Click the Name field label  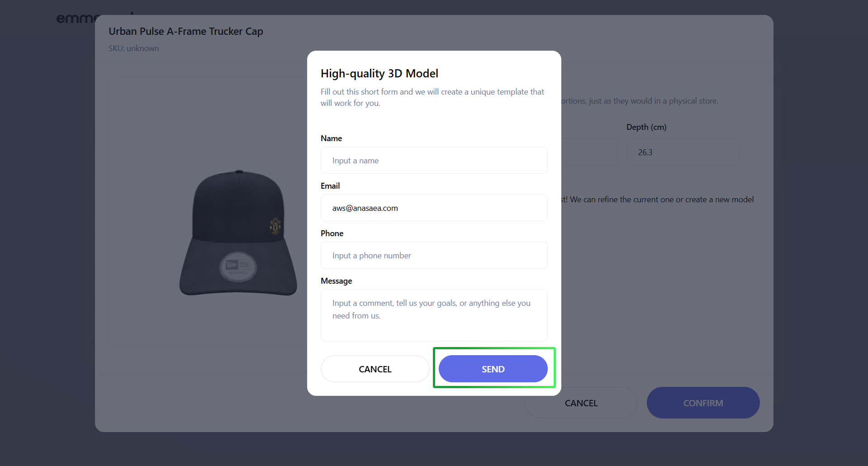click(x=331, y=138)
